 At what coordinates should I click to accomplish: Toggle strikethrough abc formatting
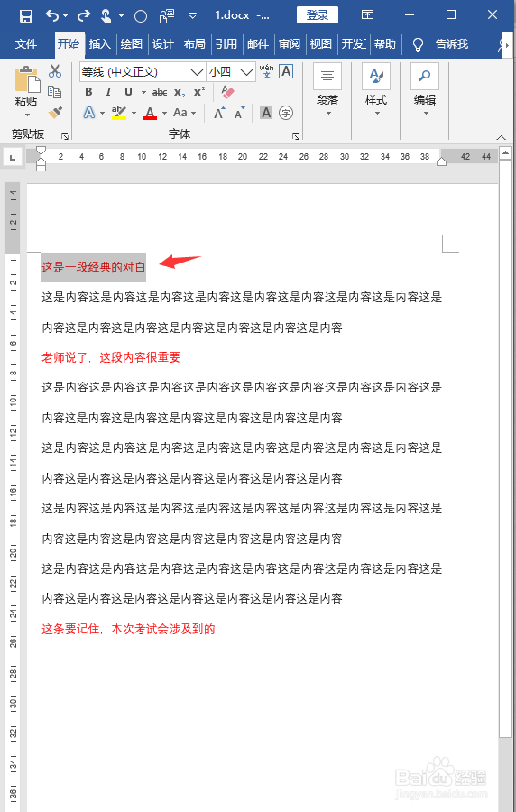(160, 92)
